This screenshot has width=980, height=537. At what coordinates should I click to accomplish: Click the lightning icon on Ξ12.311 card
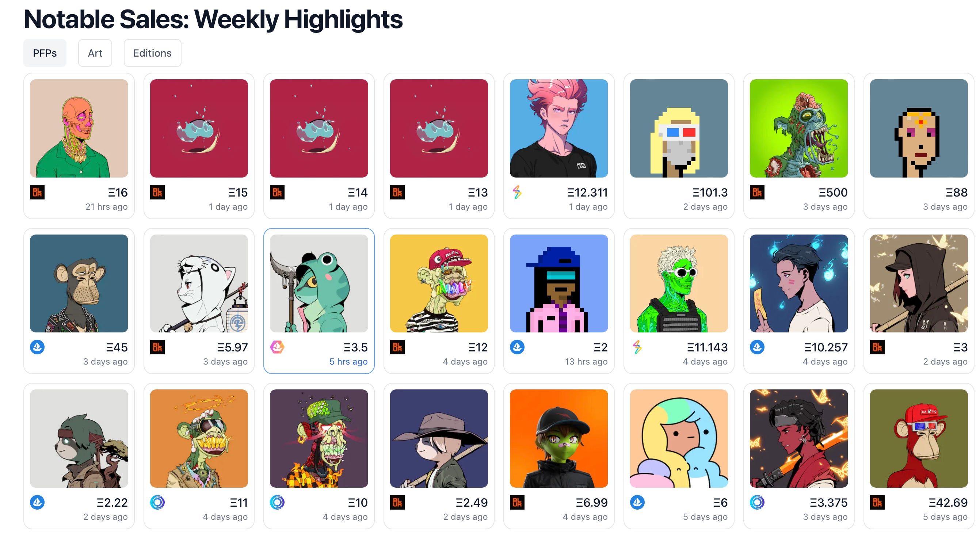tap(517, 192)
